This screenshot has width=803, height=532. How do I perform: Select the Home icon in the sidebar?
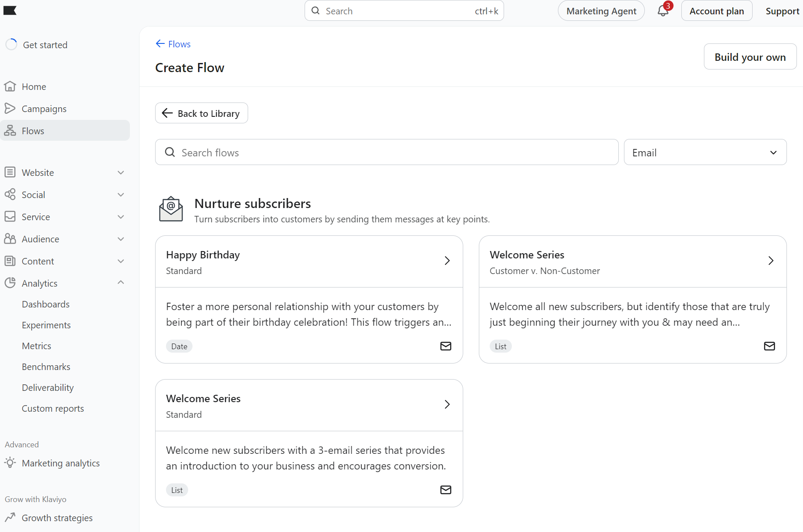click(x=10, y=86)
